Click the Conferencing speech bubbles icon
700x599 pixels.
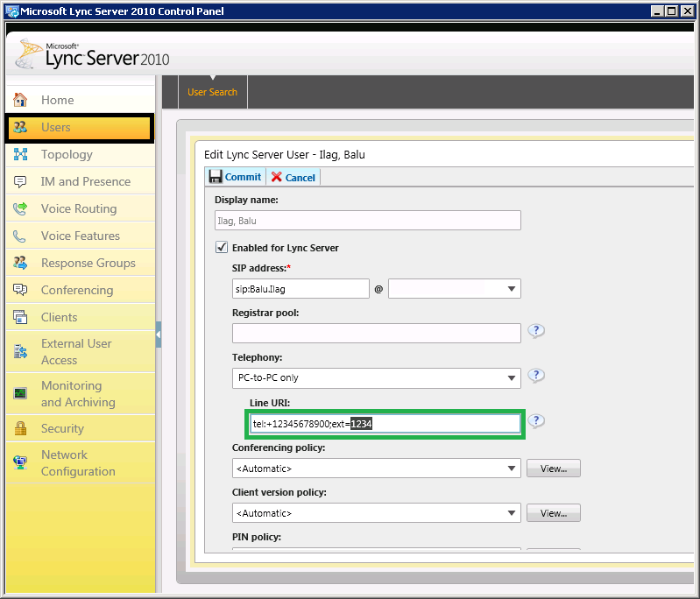(x=20, y=290)
